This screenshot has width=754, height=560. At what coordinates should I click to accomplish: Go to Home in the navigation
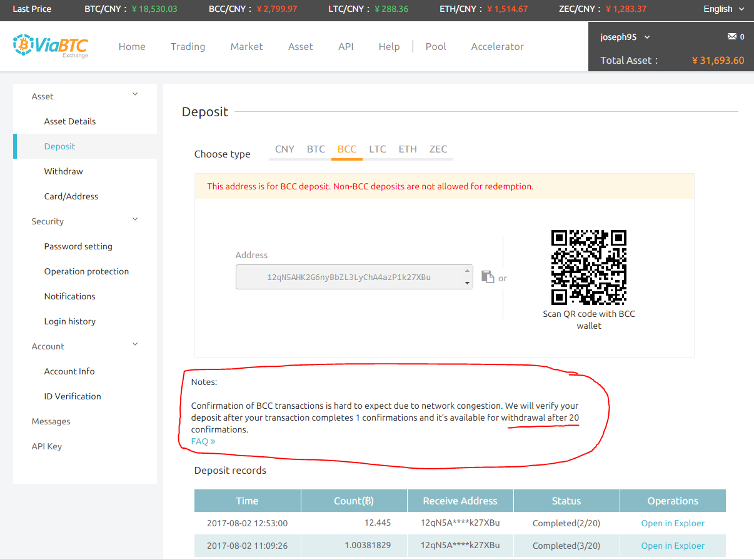coord(132,46)
